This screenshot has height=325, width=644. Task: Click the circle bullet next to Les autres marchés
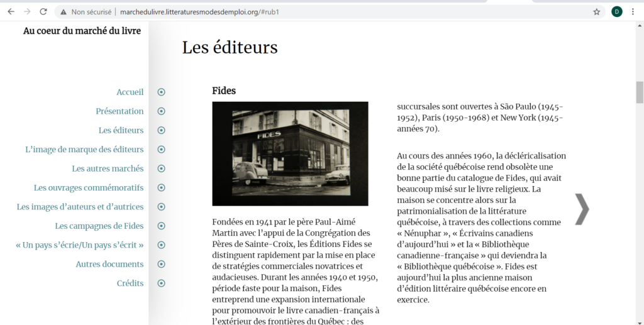(162, 168)
